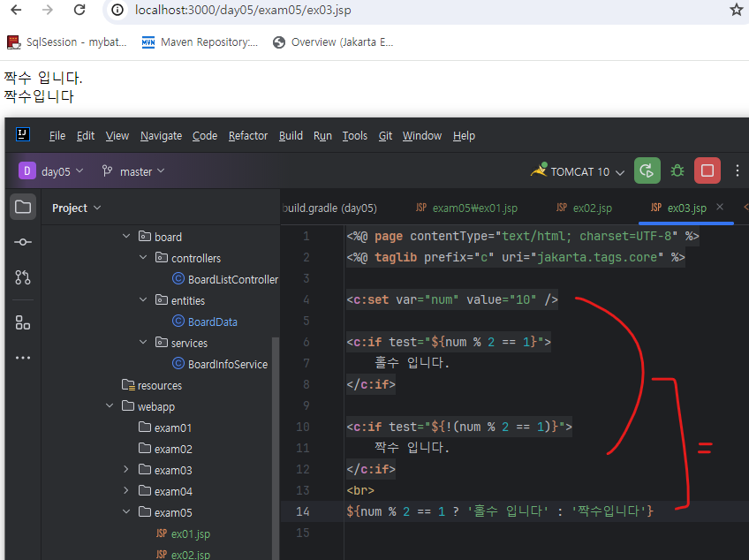
Task: Start debugging with the bug icon
Action: tap(677, 170)
